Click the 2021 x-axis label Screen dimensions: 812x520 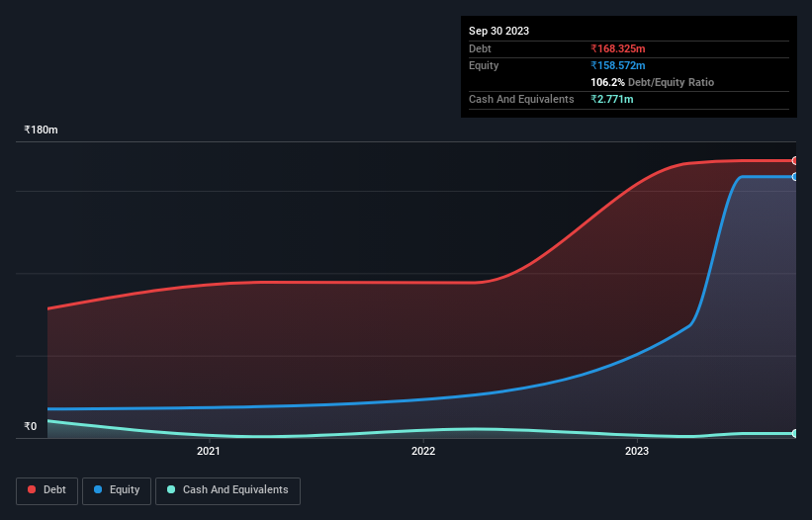[208, 451]
